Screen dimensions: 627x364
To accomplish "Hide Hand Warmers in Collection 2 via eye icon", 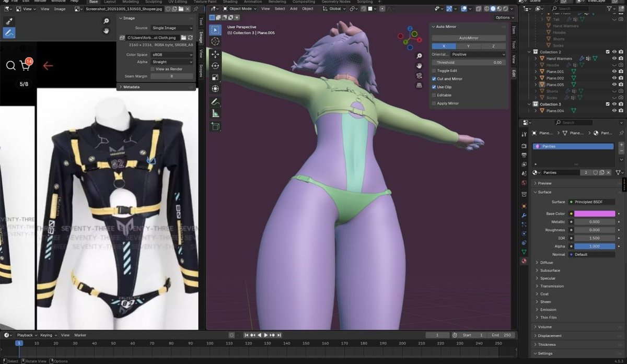I will pyautogui.click(x=614, y=58).
